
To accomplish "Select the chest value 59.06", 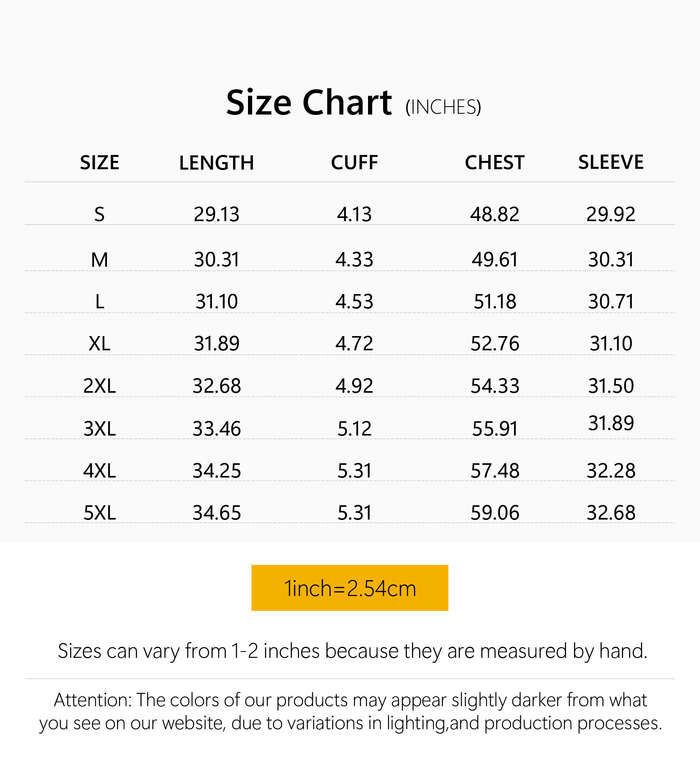I will 494,513.
